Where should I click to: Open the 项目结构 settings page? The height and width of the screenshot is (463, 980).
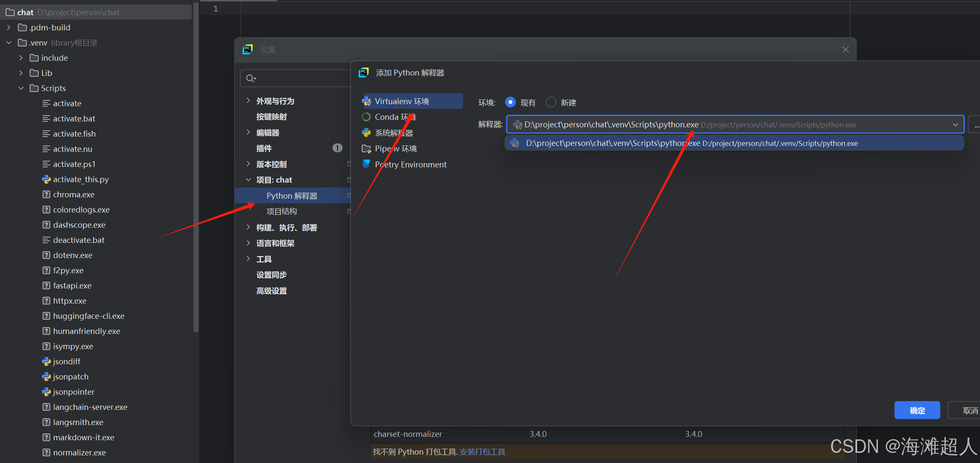point(281,211)
